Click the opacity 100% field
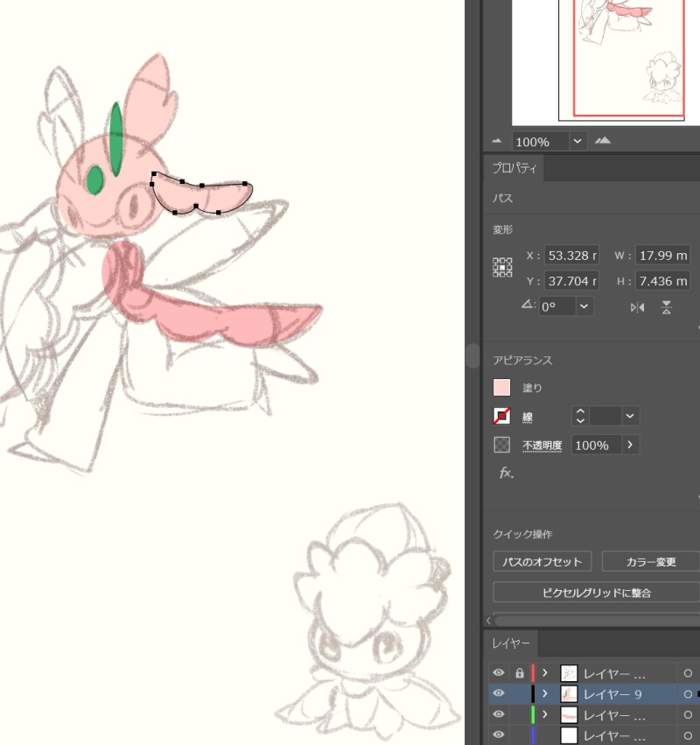 [596, 446]
